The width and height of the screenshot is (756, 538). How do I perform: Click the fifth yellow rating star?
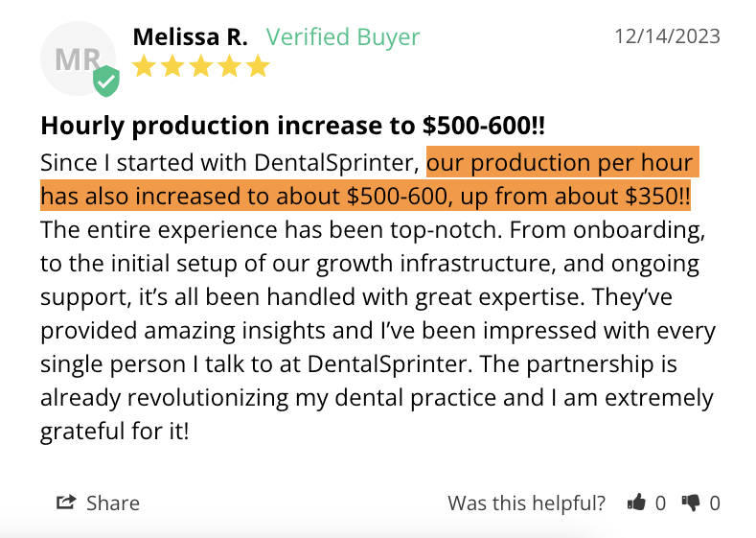pos(258,66)
